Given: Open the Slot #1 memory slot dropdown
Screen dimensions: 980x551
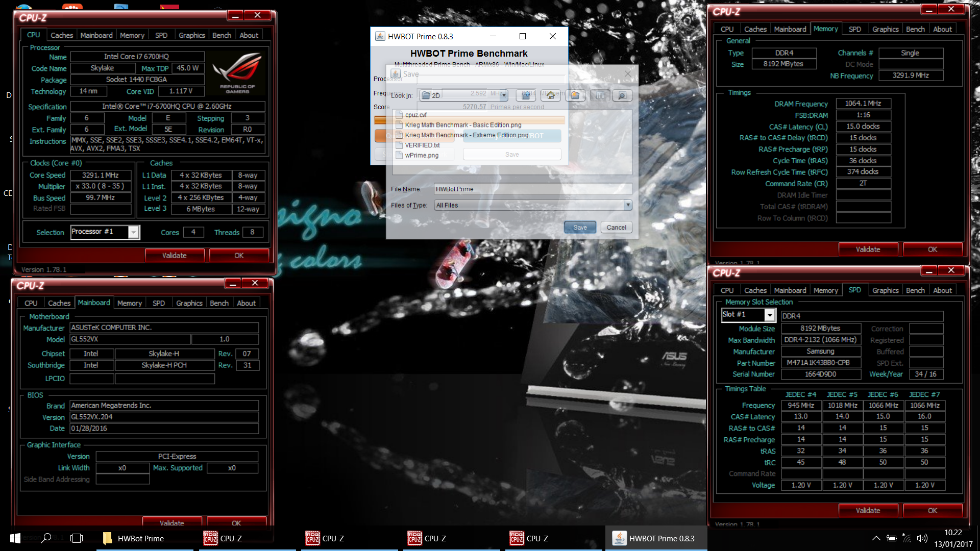Looking at the screenshot, I should (769, 315).
